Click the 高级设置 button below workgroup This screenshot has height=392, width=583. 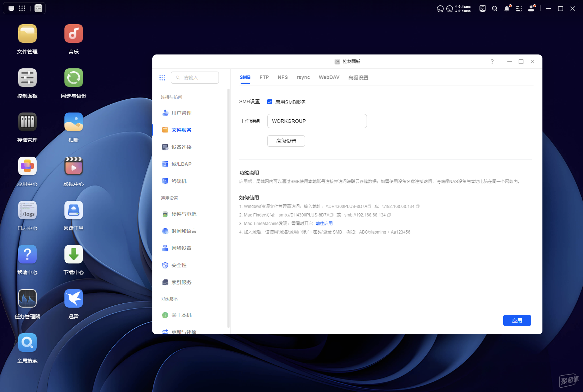(286, 141)
